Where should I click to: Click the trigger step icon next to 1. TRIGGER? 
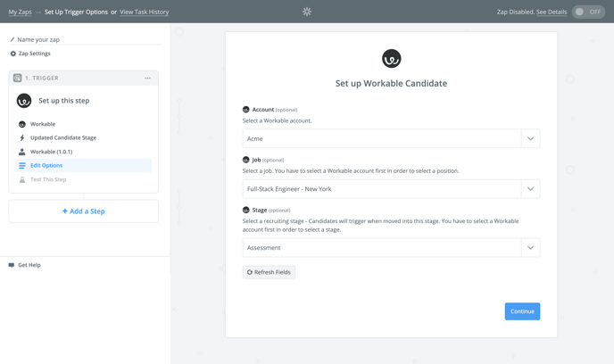[17, 78]
